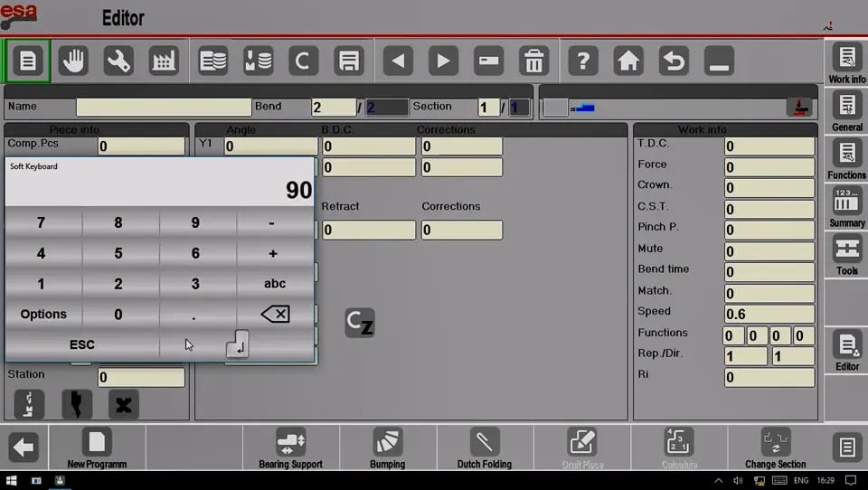Go to the home screen icon
868x490 pixels.
coord(628,61)
